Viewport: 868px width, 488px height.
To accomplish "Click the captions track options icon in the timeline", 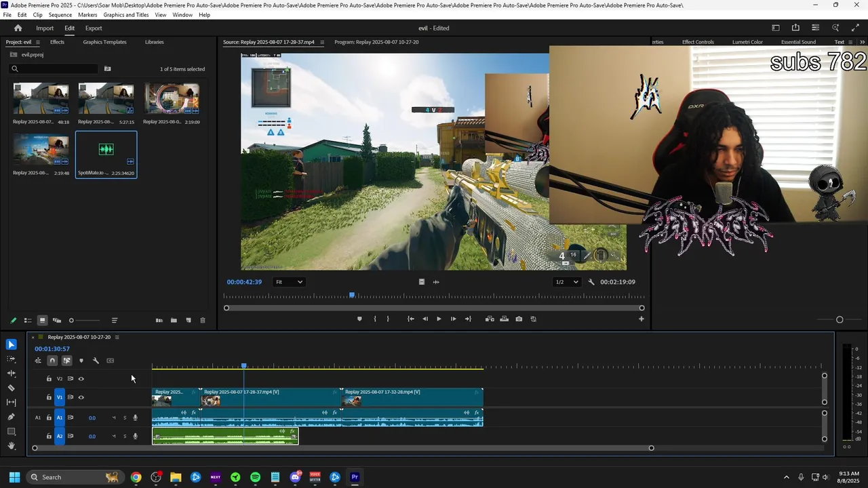I will coord(111,361).
